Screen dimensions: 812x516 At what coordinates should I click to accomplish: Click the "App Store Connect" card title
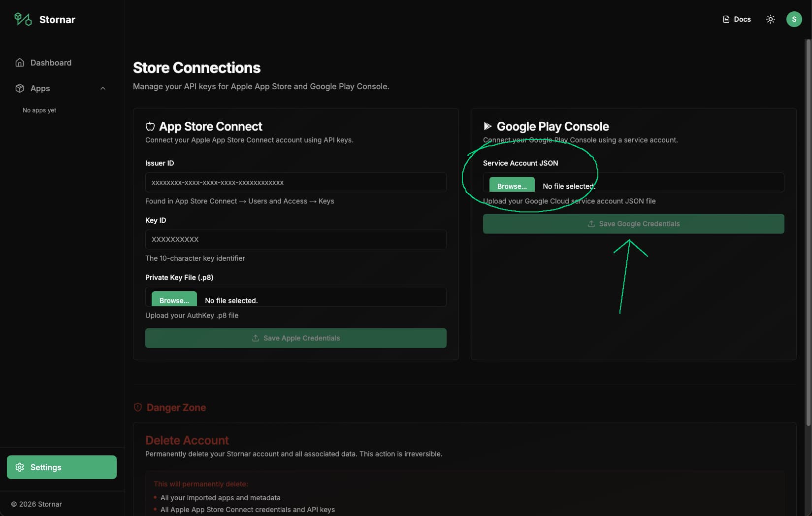(211, 126)
